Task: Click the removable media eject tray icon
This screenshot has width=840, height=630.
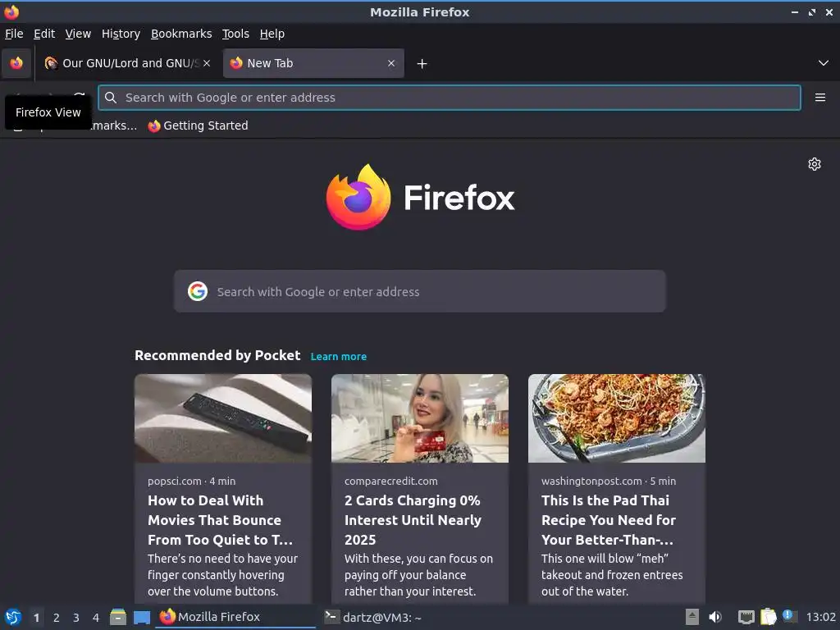Action: click(x=692, y=617)
